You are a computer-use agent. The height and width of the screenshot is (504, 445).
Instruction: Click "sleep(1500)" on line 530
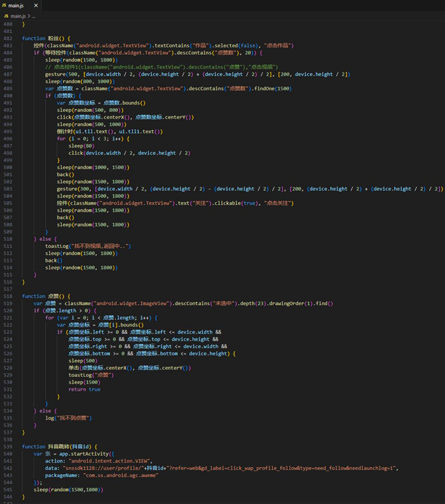pos(85,383)
